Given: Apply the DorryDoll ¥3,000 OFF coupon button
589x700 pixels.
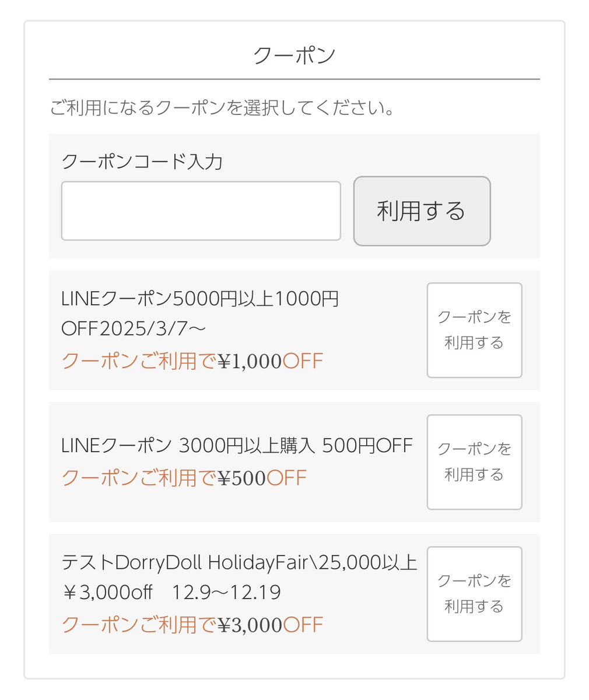Looking at the screenshot, I should point(474,594).
